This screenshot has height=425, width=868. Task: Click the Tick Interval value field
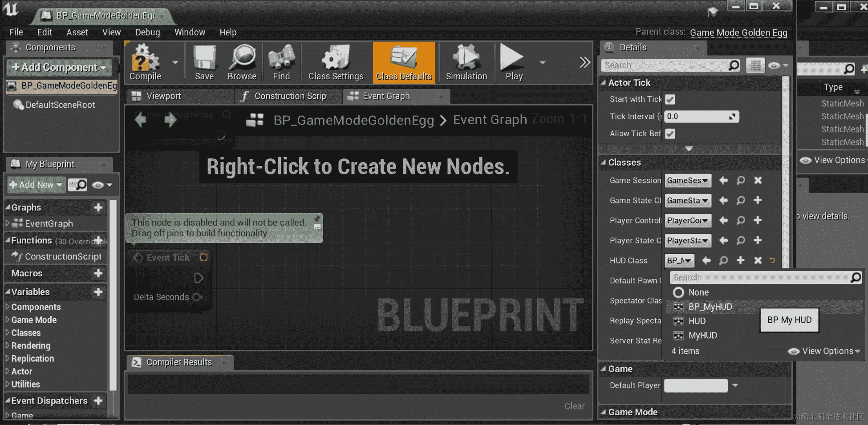[x=702, y=117]
